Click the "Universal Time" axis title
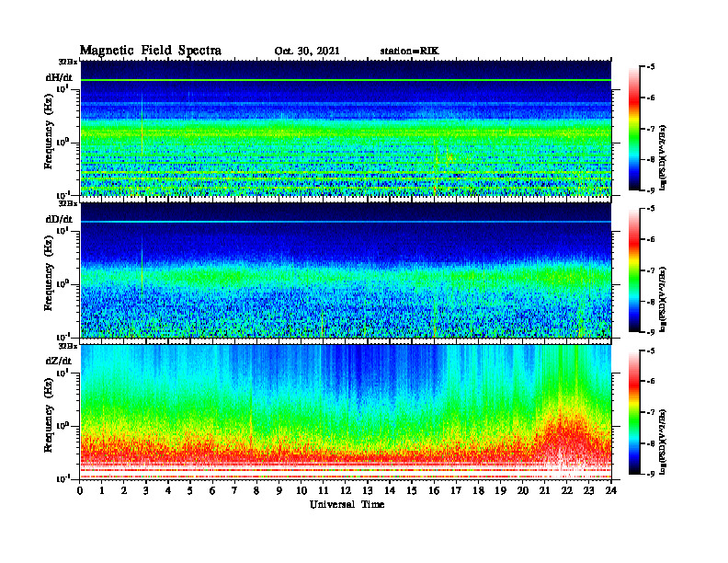 pos(347,504)
